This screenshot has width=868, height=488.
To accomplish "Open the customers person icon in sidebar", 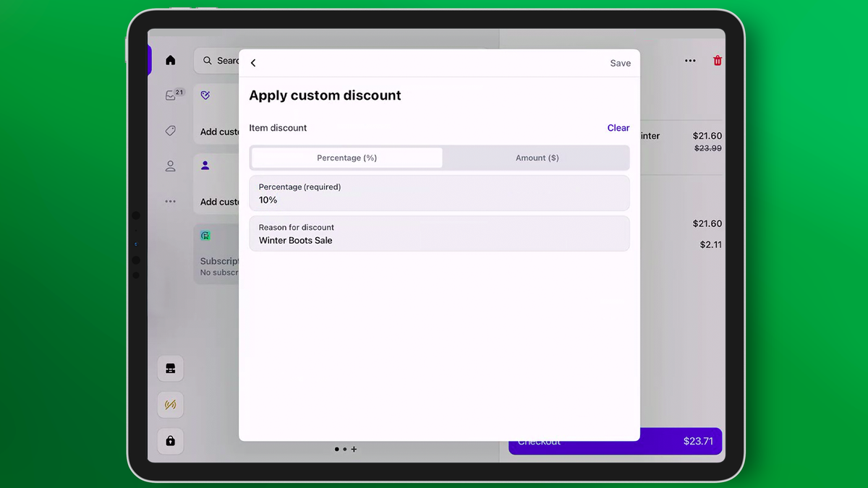I will pos(171,166).
